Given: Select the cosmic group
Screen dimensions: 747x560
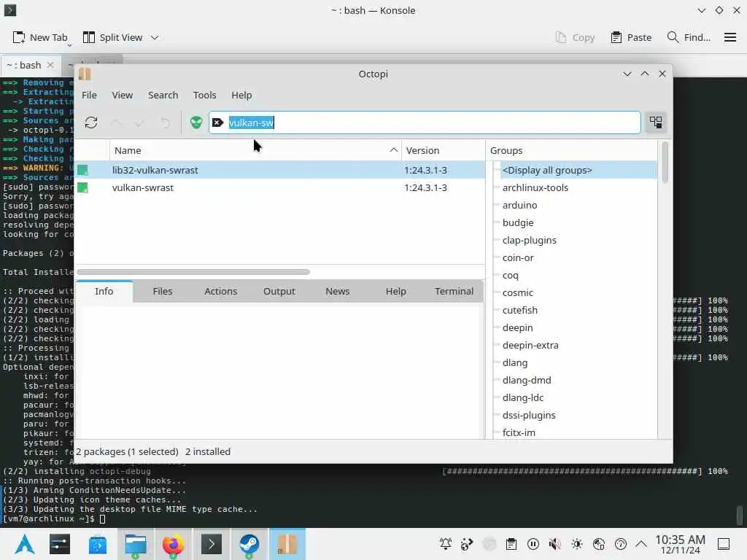Looking at the screenshot, I should coord(517,293).
